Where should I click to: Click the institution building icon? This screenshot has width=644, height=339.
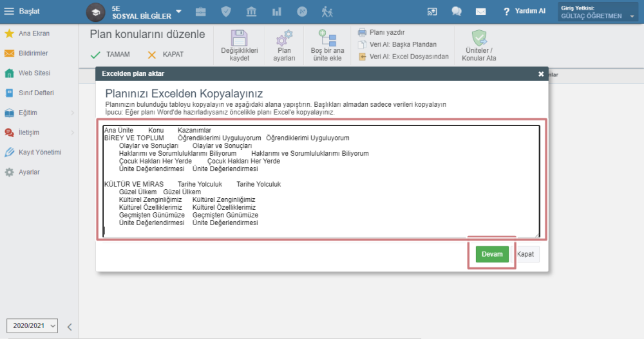point(251,12)
